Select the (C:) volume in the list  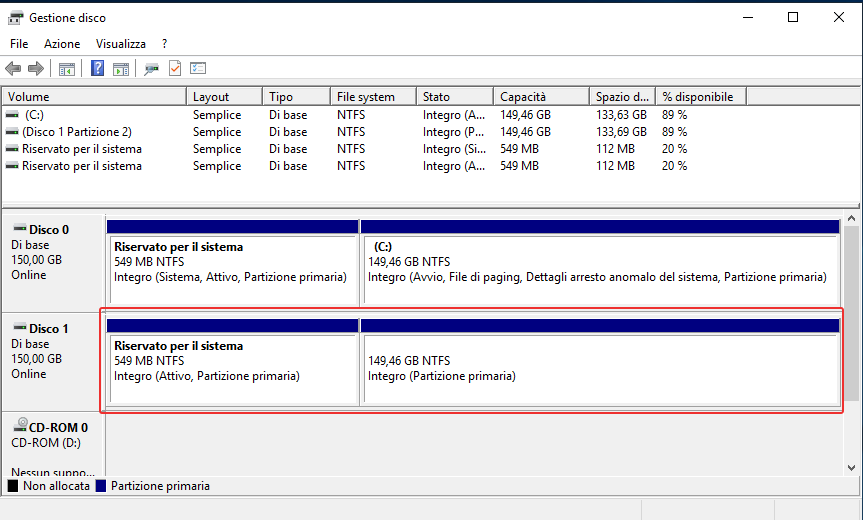(34, 115)
